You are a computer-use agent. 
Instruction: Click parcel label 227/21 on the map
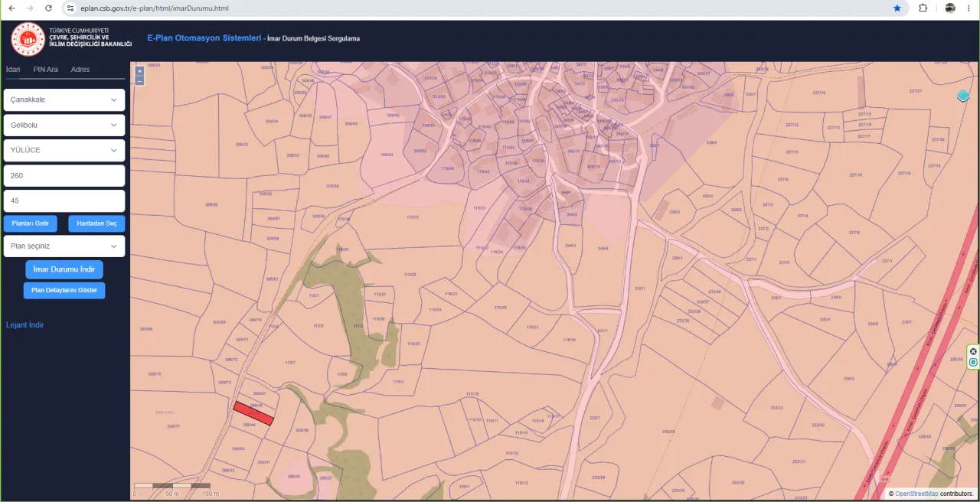(x=916, y=91)
